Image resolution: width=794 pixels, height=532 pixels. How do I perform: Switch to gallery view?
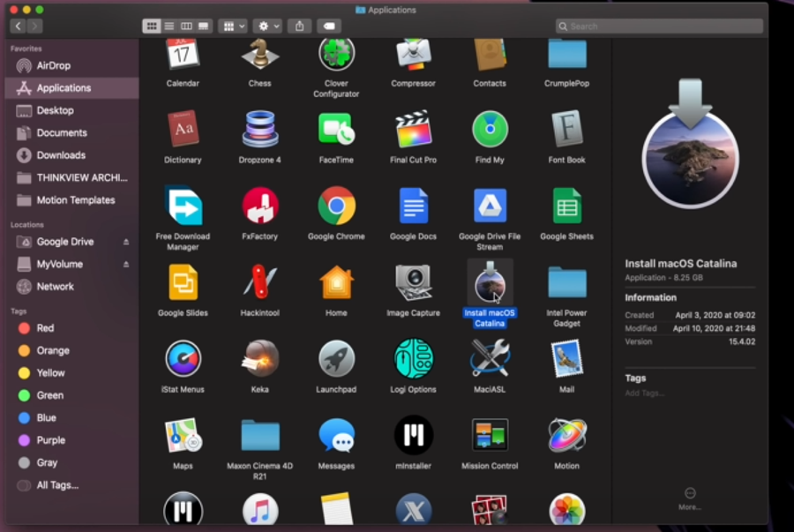click(x=204, y=26)
